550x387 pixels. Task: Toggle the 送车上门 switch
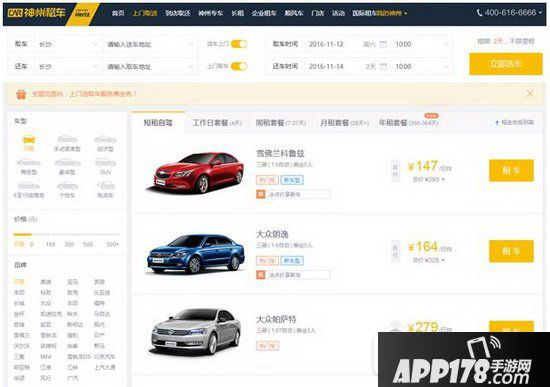point(239,44)
